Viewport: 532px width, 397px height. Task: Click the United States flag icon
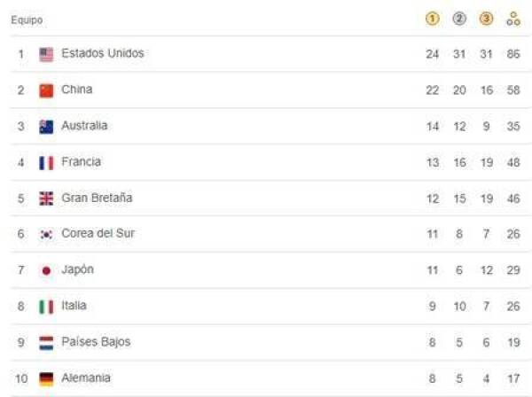click(47, 54)
